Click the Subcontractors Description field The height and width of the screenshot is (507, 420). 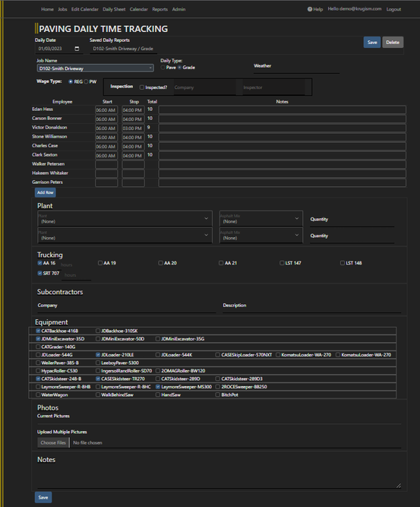pyautogui.click(x=311, y=307)
